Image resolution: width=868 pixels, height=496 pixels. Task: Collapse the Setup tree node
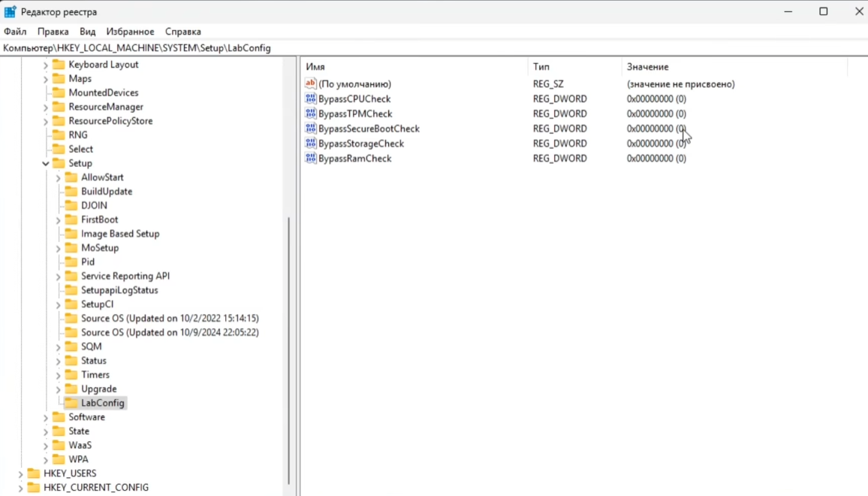point(46,163)
